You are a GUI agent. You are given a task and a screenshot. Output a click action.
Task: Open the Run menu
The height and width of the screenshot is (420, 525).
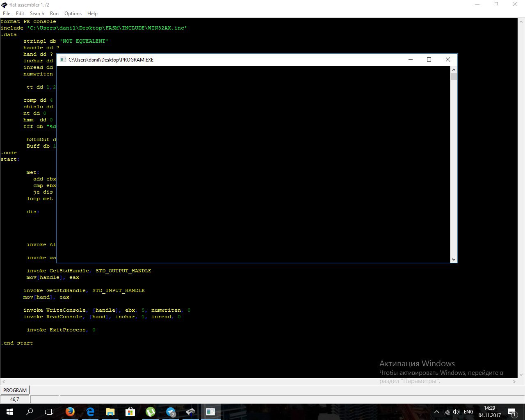(54, 14)
